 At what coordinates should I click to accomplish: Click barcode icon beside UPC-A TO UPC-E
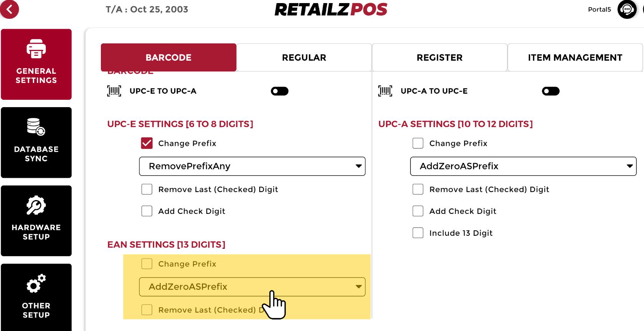pos(385,91)
